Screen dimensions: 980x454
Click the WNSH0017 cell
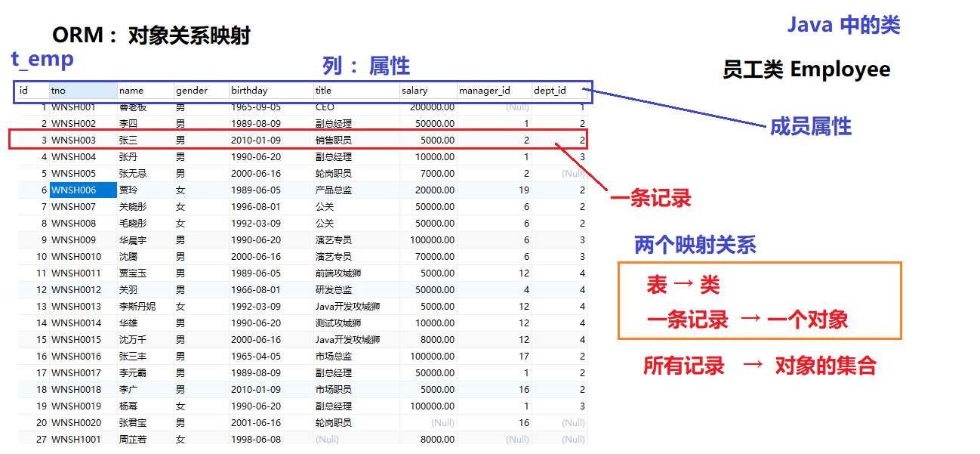[83, 372]
